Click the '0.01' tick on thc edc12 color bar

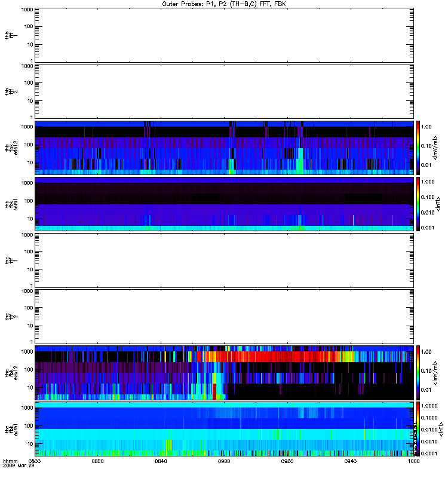click(426, 390)
